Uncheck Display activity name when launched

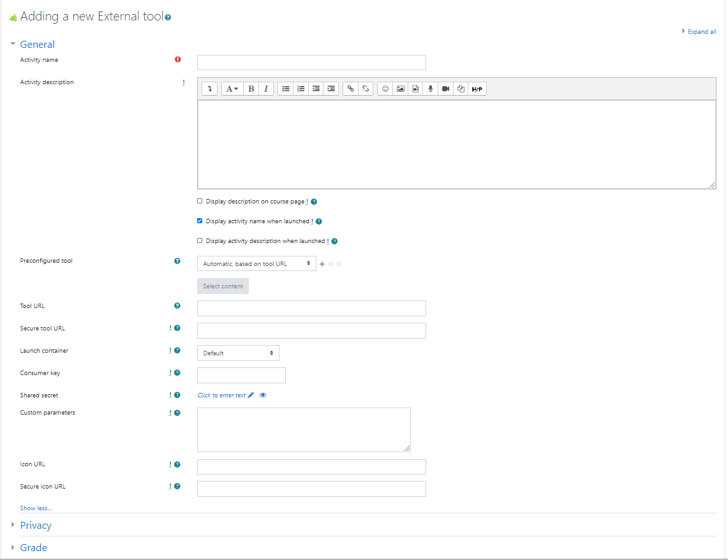point(200,221)
